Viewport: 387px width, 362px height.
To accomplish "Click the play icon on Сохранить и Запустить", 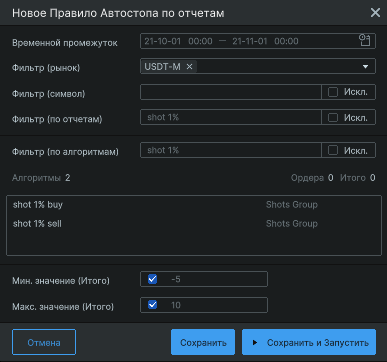I will click(255, 342).
